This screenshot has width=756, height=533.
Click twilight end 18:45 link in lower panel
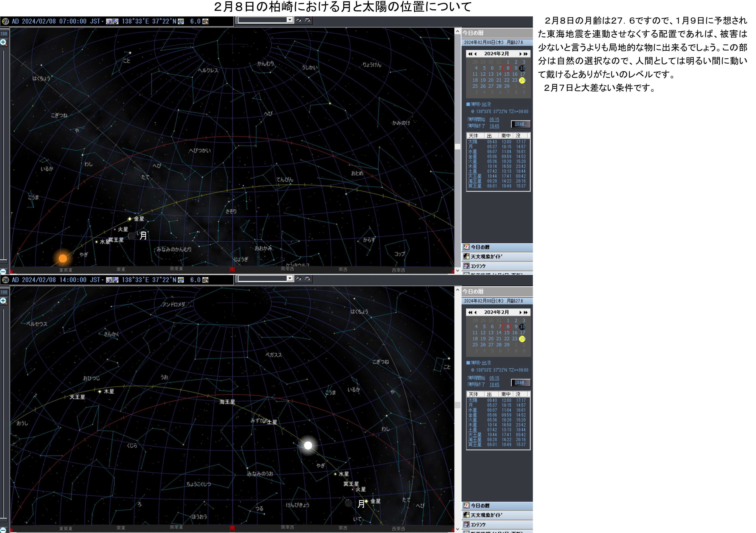494,384
